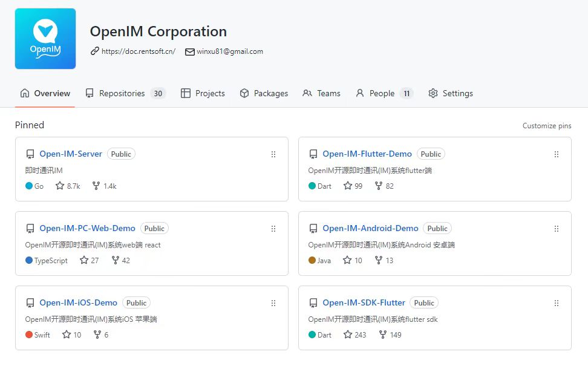
Task: Click the fork icon on Open-IM-Android-Demo
Action: point(379,260)
